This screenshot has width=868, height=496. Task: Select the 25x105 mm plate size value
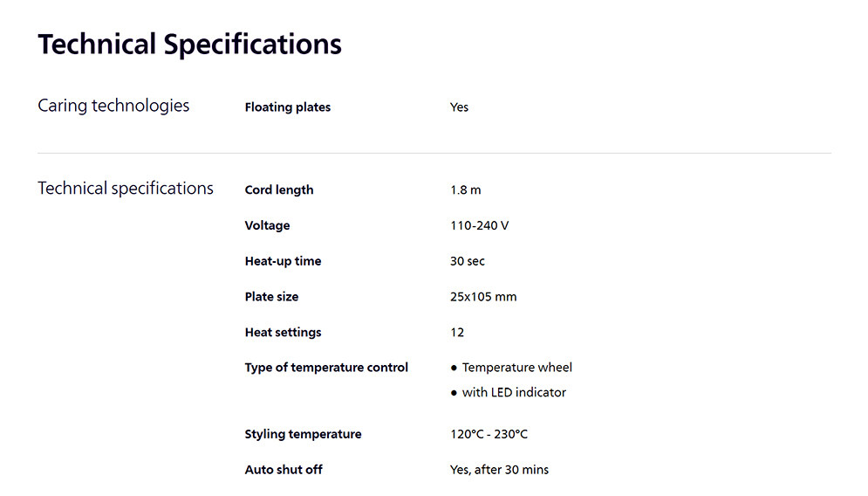pyautogui.click(x=483, y=297)
